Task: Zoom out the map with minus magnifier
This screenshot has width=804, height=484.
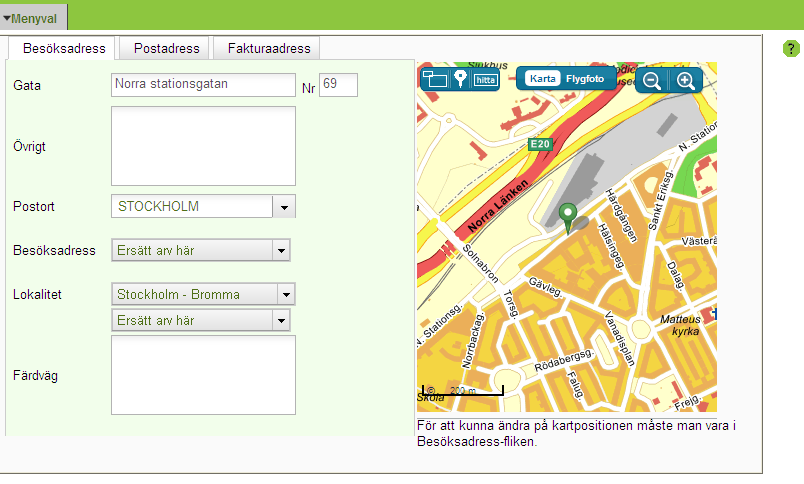Action: 651,80
